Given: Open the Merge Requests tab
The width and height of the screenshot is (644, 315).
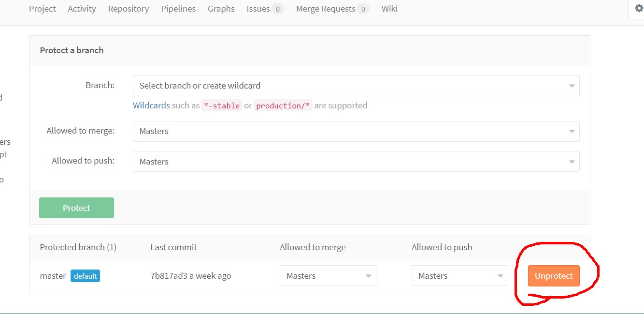Looking at the screenshot, I should pyautogui.click(x=326, y=9).
